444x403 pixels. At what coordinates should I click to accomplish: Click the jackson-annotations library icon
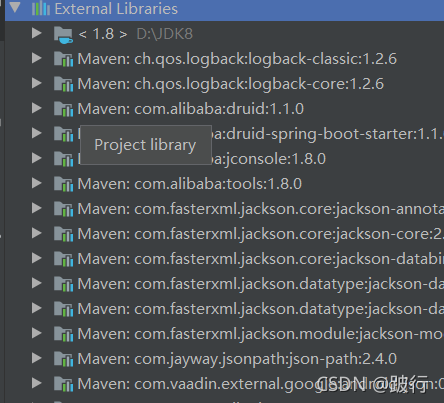click(x=63, y=209)
